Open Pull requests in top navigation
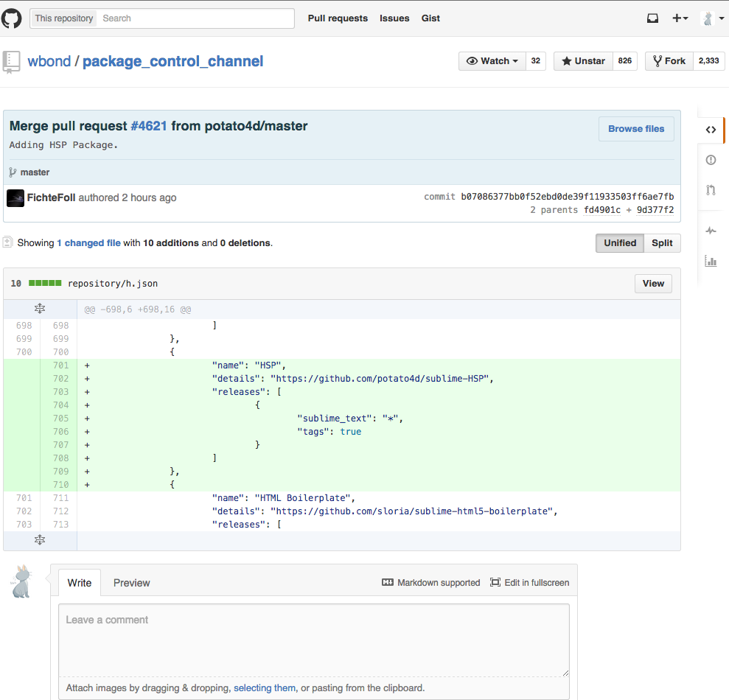Viewport: 729px width, 700px height. click(x=338, y=18)
